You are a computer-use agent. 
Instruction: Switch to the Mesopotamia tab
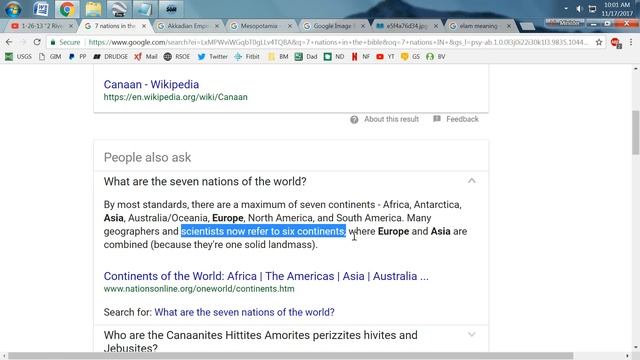pos(261,26)
